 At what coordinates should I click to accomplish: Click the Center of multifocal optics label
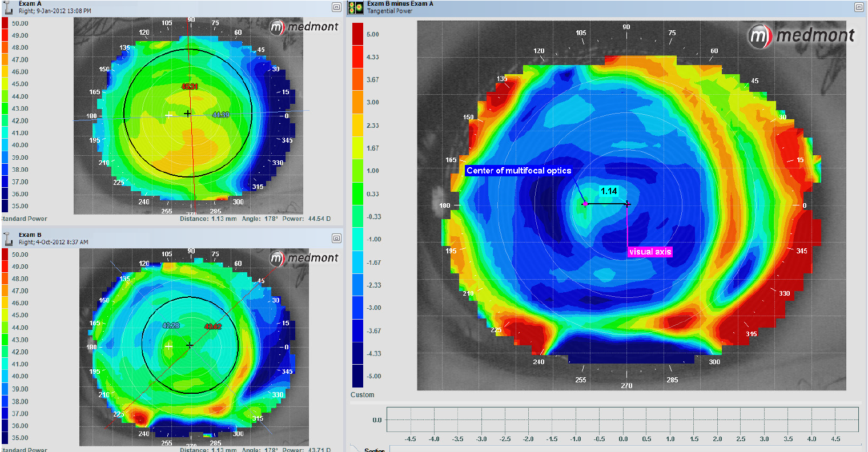pyautogui.click(x=519, y=170)
